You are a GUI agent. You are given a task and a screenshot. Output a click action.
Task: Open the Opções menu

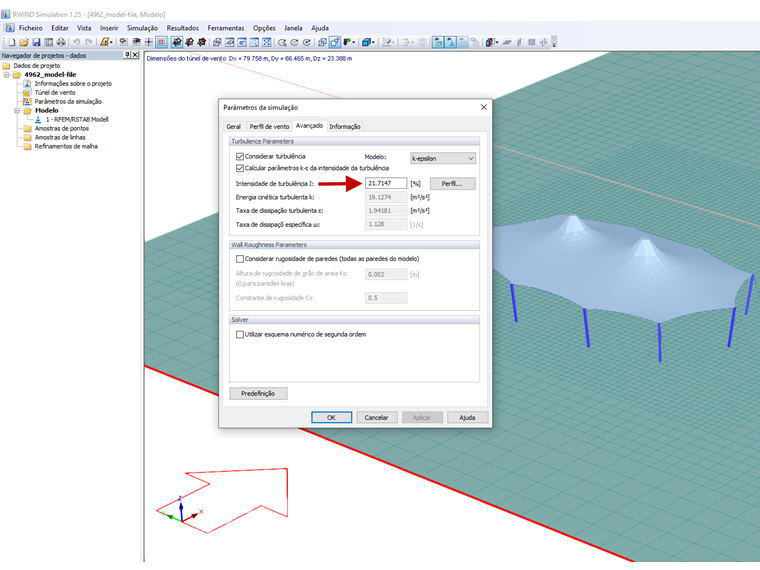264,28
